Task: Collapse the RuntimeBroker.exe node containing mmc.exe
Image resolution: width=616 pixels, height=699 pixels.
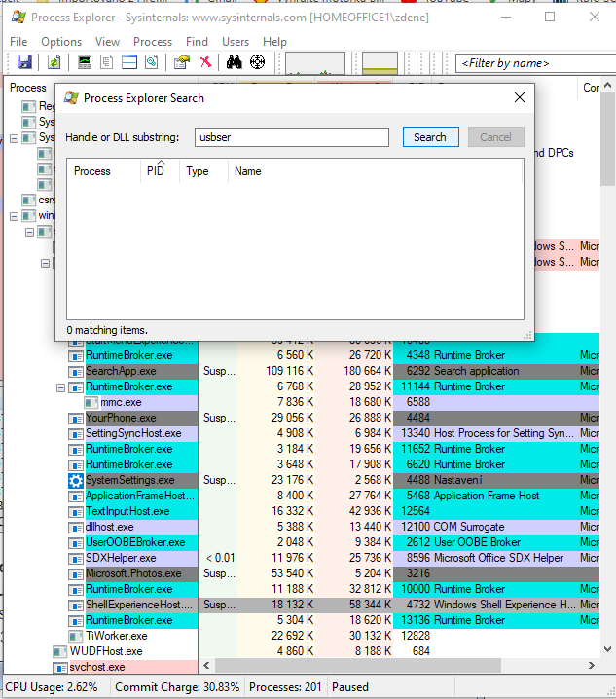Action: point(60,386)
